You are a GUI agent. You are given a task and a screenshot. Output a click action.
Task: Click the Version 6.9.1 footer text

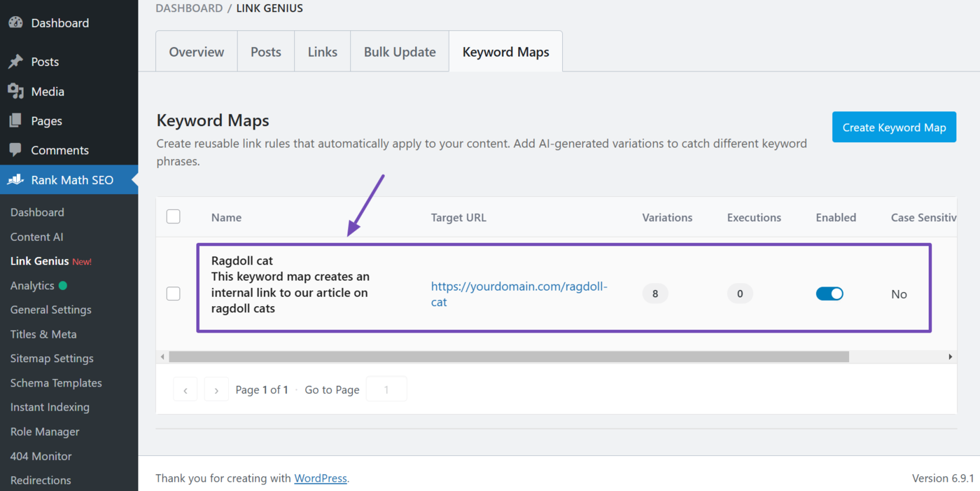tap(943, 478)
